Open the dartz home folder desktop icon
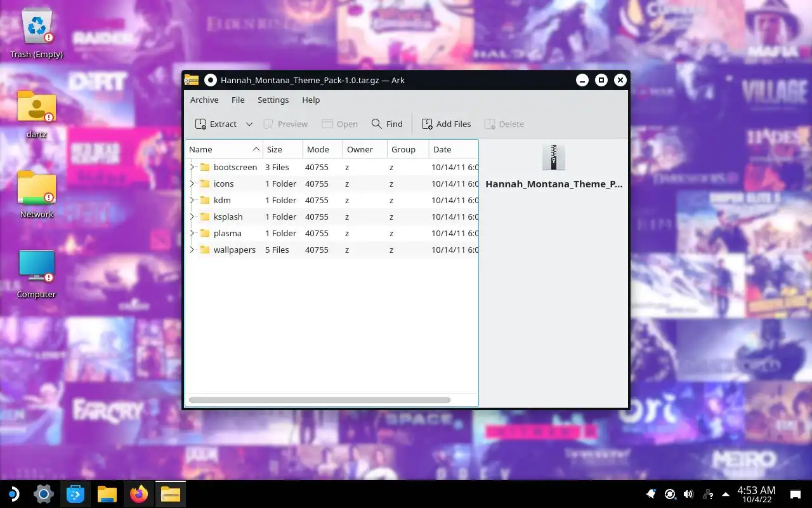The width and height of the screenshot is (812, 508). tap(37, 114)
